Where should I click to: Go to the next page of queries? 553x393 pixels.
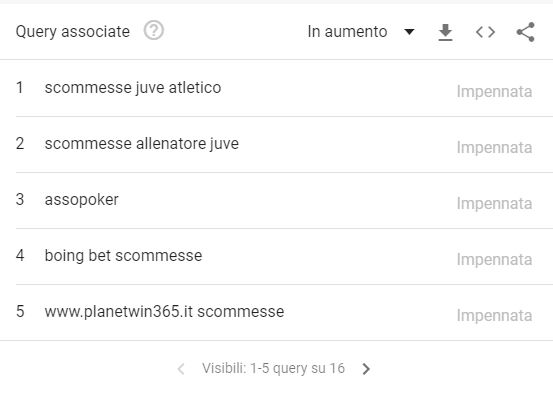[x=366, y=369]
